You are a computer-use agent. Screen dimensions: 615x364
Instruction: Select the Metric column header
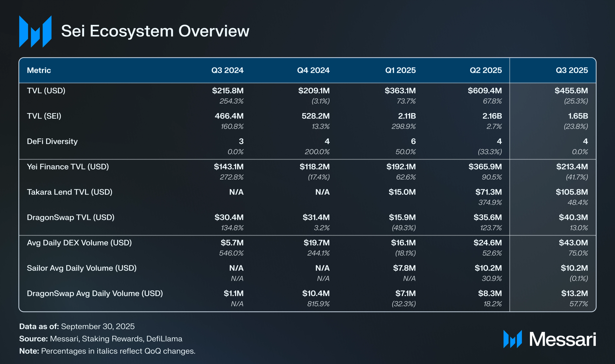[x=39, y=70]
